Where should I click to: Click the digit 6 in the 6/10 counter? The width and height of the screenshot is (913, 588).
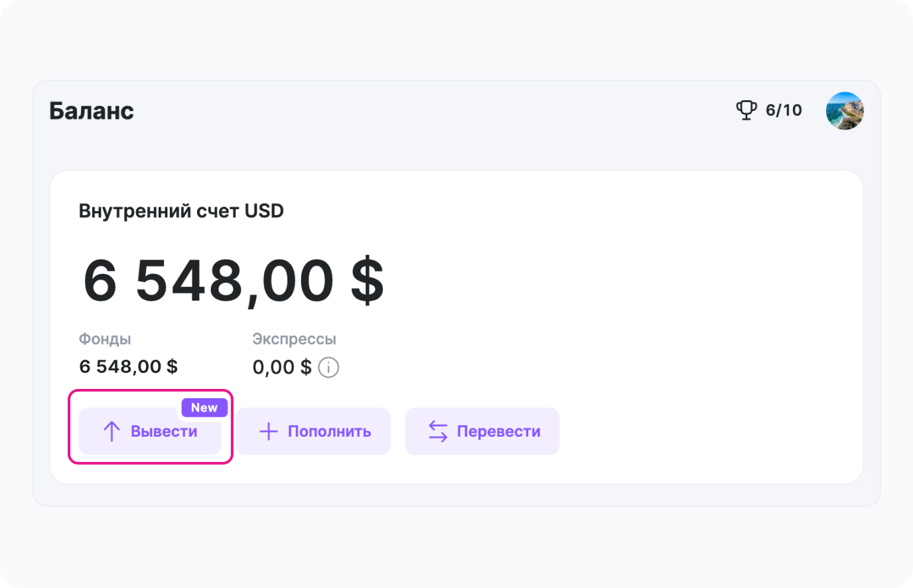771,110
